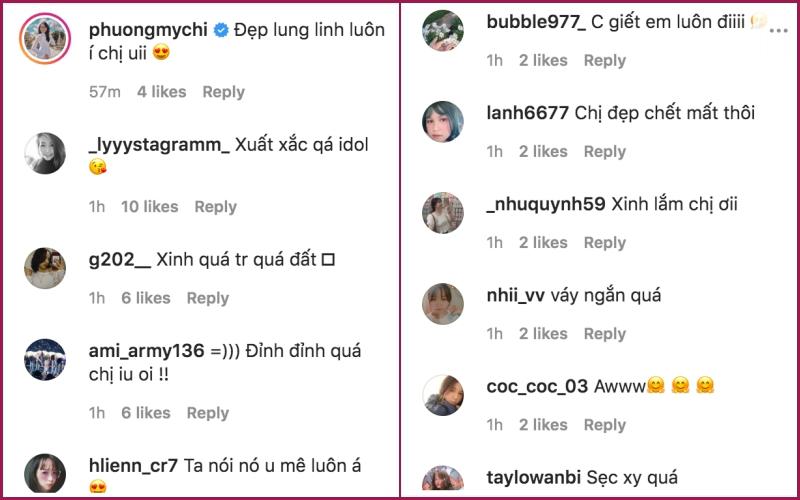Screen dimensions: 800x500
Task: Reply to _lyyystagramm_ comment
Action: point(215,207)
